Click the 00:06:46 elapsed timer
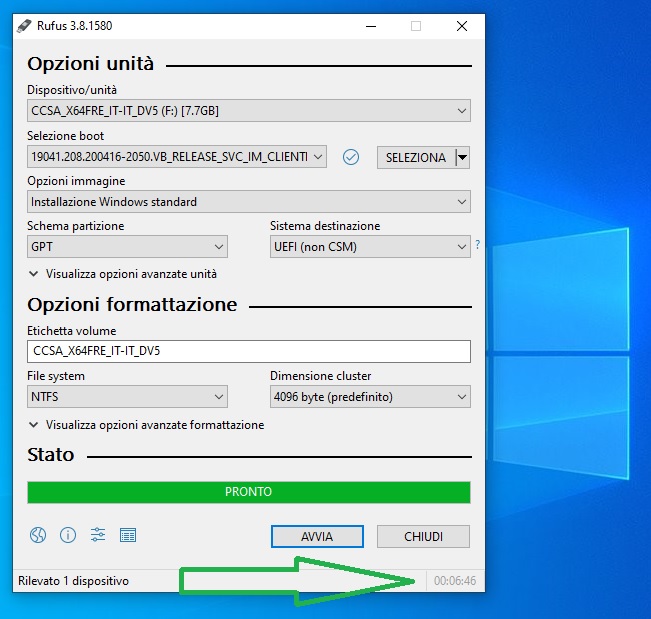This screenshot has height=619, width=651. [x=455, y=580]
